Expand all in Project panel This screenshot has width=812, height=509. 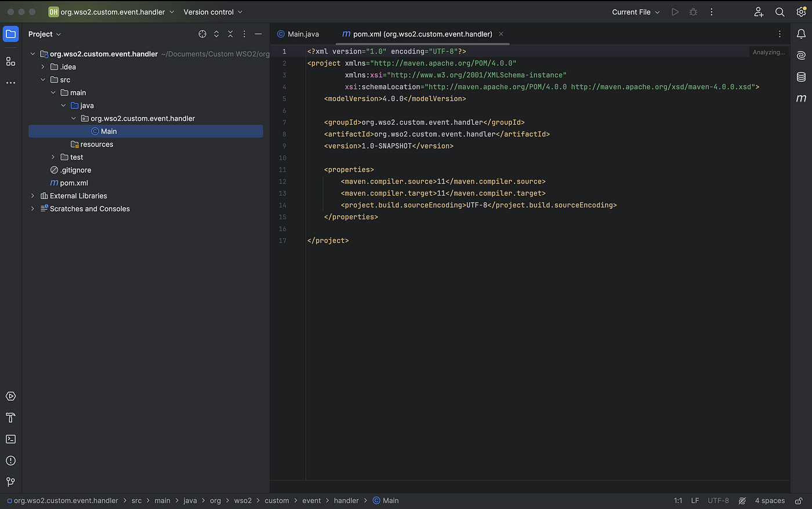pyautogui.click(x=216, y=34)
